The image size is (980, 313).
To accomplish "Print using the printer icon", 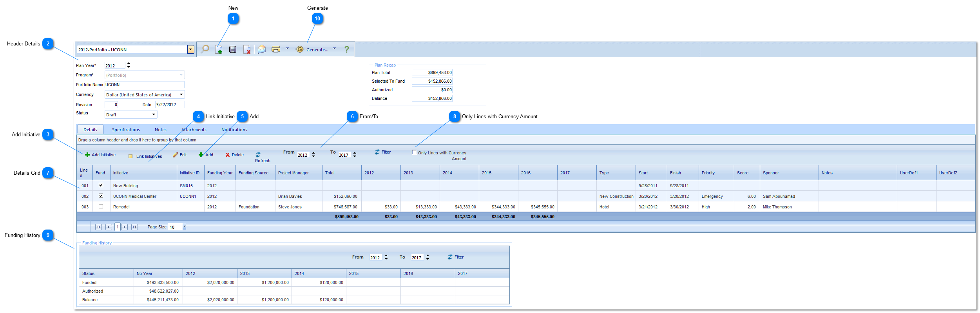I will tap(276, 49).
